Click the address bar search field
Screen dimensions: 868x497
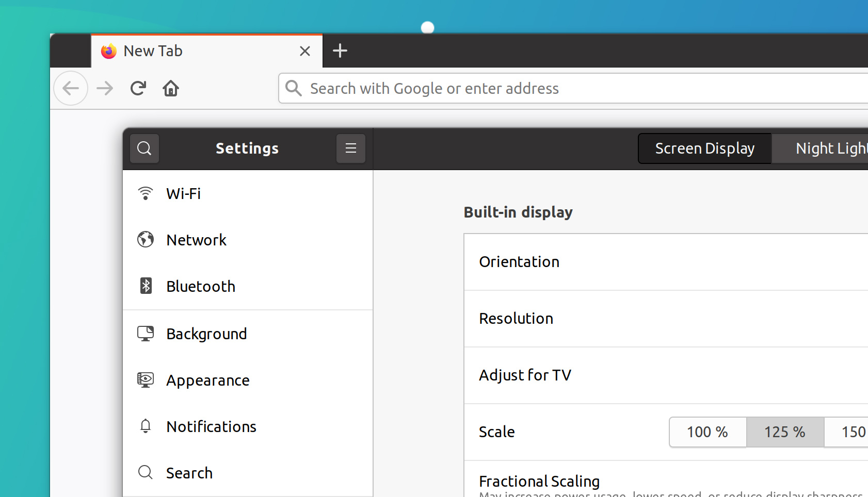pos(573,88)
